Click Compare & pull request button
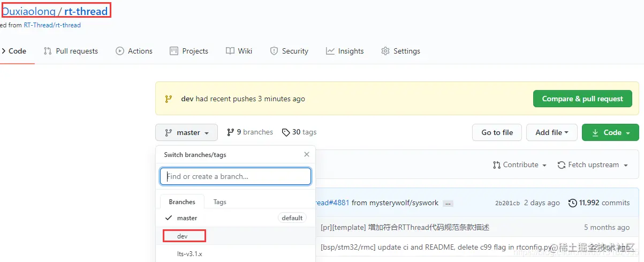This screenshot has width=644, height=262. coord(582,99)
